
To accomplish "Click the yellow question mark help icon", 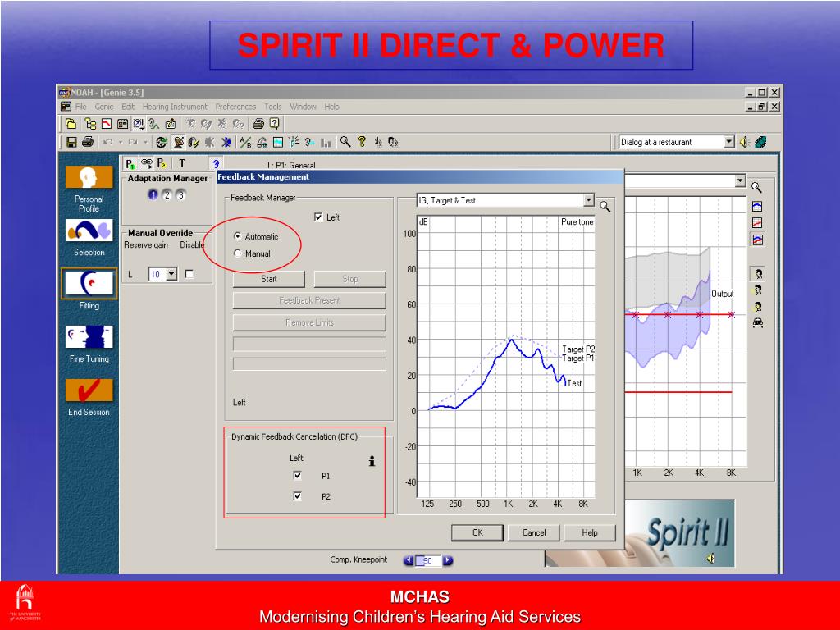I will 362,141.
